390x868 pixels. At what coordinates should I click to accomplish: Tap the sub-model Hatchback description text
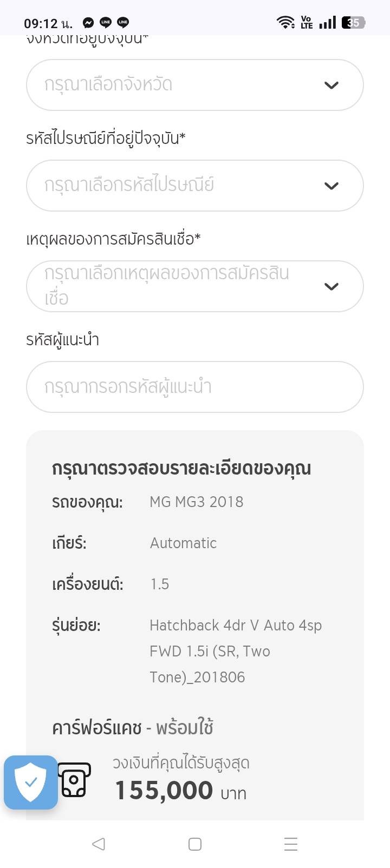(x=236, y=651)
